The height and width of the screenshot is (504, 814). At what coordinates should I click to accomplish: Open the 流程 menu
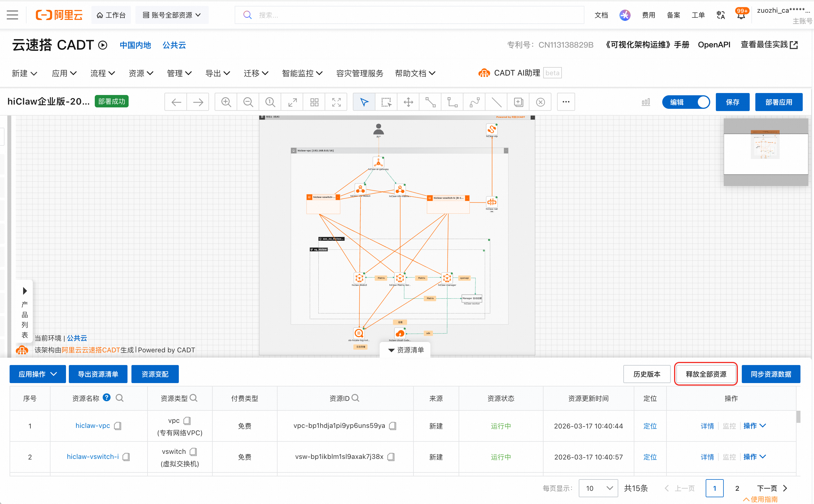pos(103,73)
